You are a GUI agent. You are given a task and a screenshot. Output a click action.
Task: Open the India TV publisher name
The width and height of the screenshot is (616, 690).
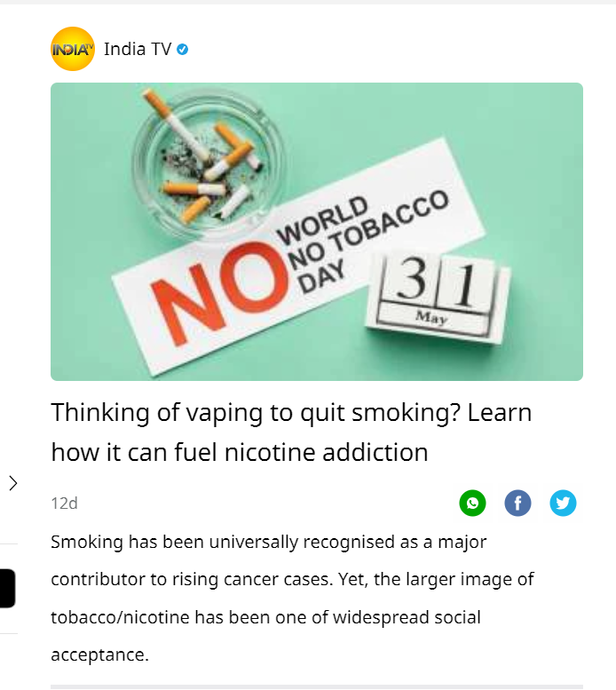138,49
